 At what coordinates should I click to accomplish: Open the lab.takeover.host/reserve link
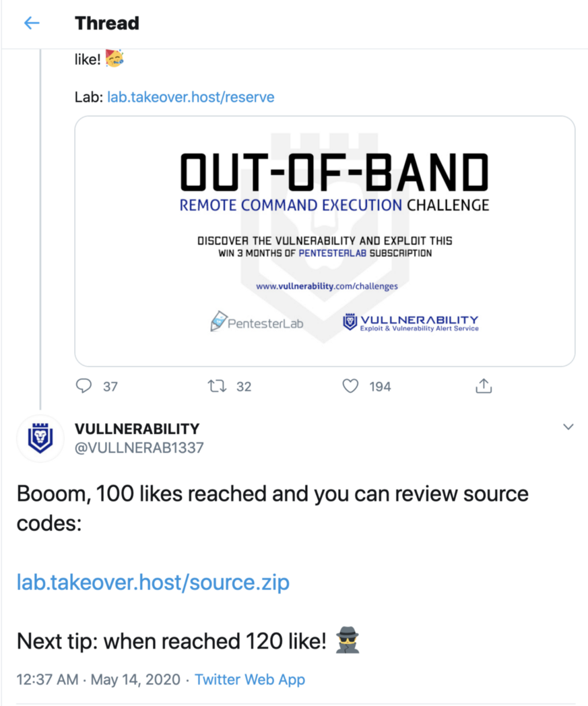click(x=191, y=97)
